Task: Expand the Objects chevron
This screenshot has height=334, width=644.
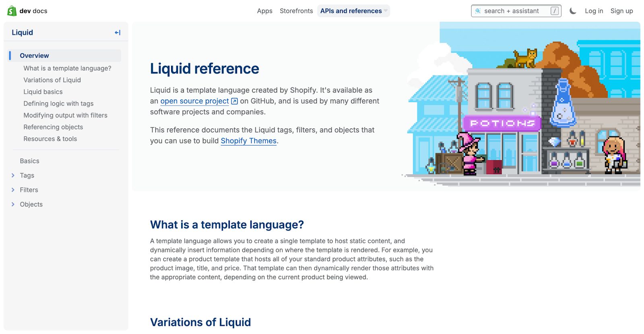Action: (13, 204)
